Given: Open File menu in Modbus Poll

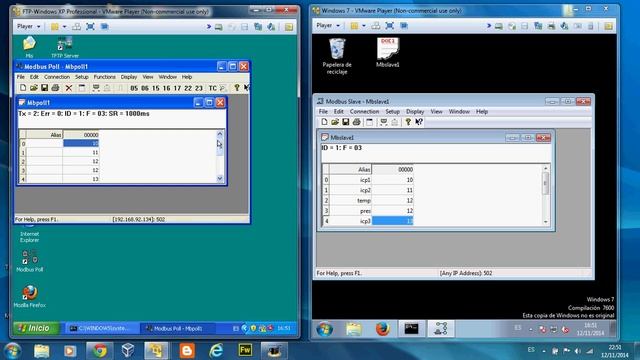Looking at the screenshot, I should (20, 77).
